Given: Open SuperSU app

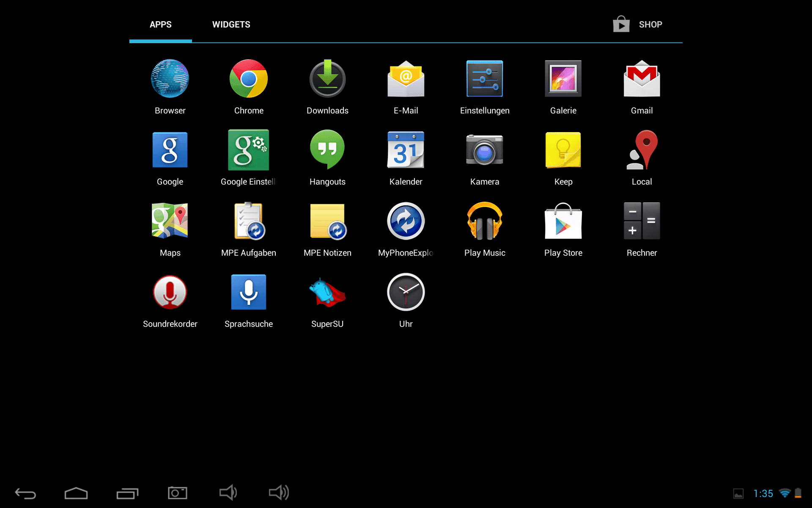Looking at the screenshot, I should (x=327, y=293).
